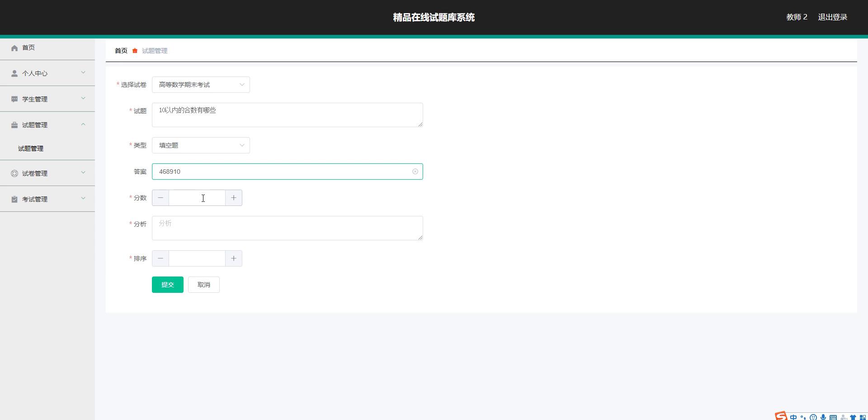Image resolution: width=868 pixels, height=420 pixels.
Task: Increase the sort order value
Action: point(234,258)
